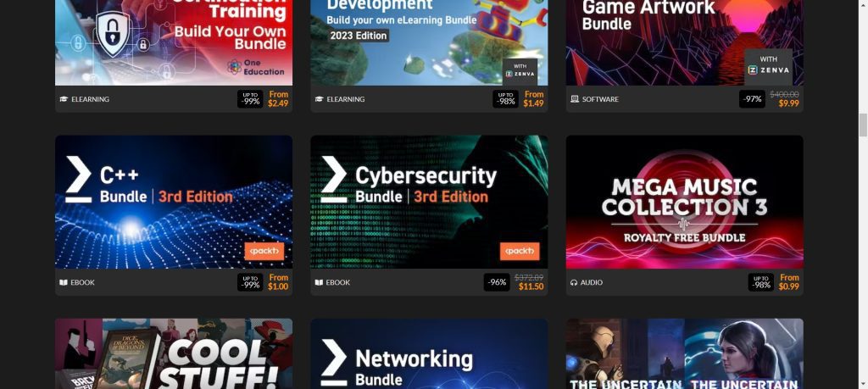Open the C++ Bundle 3rd Edition thumbnail

174,202
